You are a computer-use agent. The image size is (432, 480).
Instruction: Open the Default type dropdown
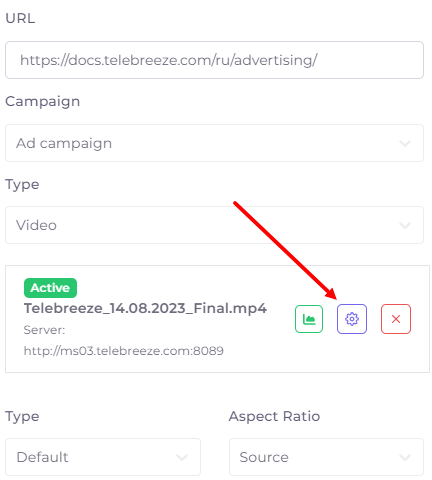103,457
